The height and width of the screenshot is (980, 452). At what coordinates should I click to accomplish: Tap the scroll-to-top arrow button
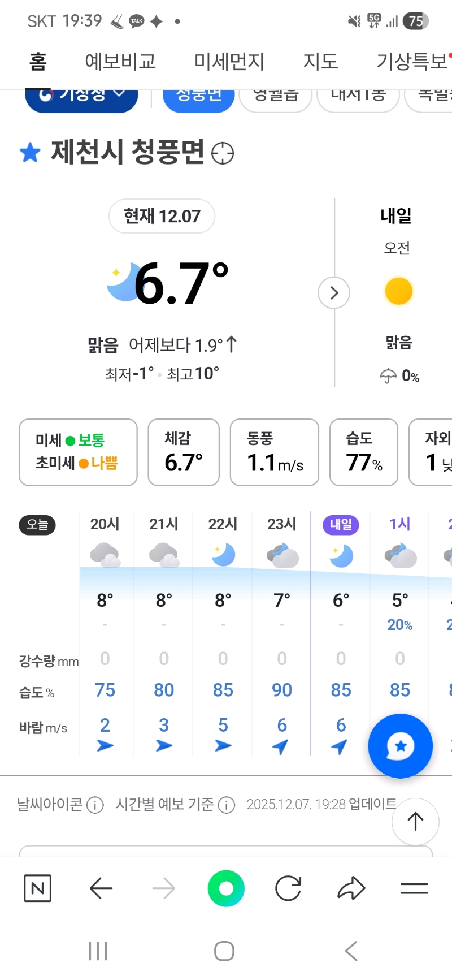415,822
